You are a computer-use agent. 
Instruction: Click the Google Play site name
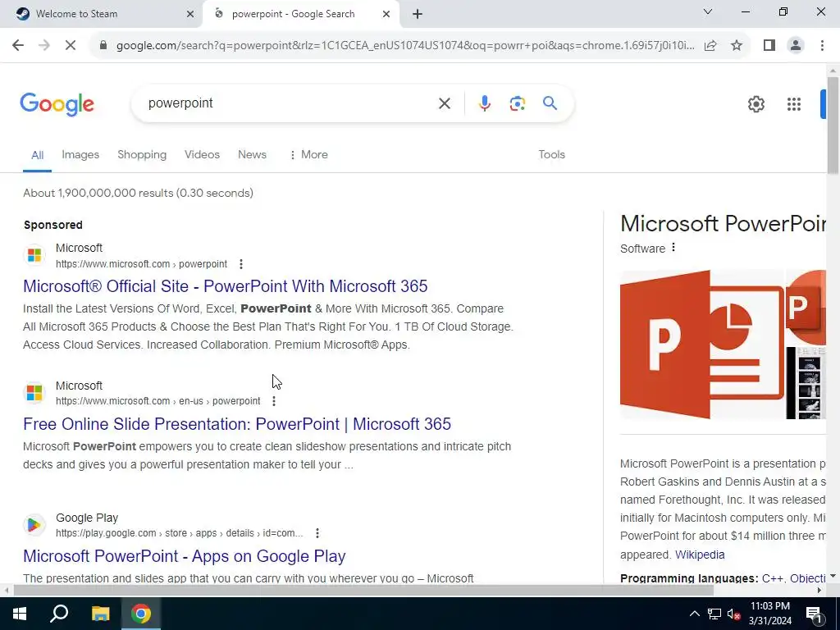click(x=87, y=518)
